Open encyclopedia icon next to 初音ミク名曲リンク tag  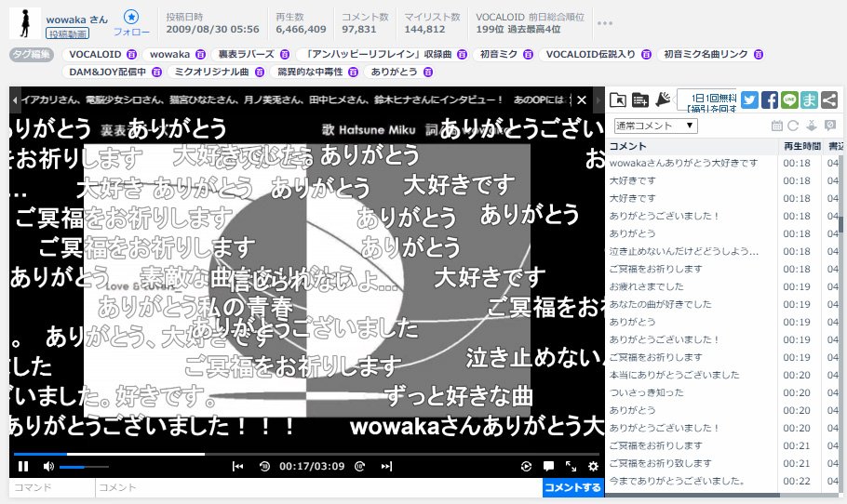coord(759,54)
